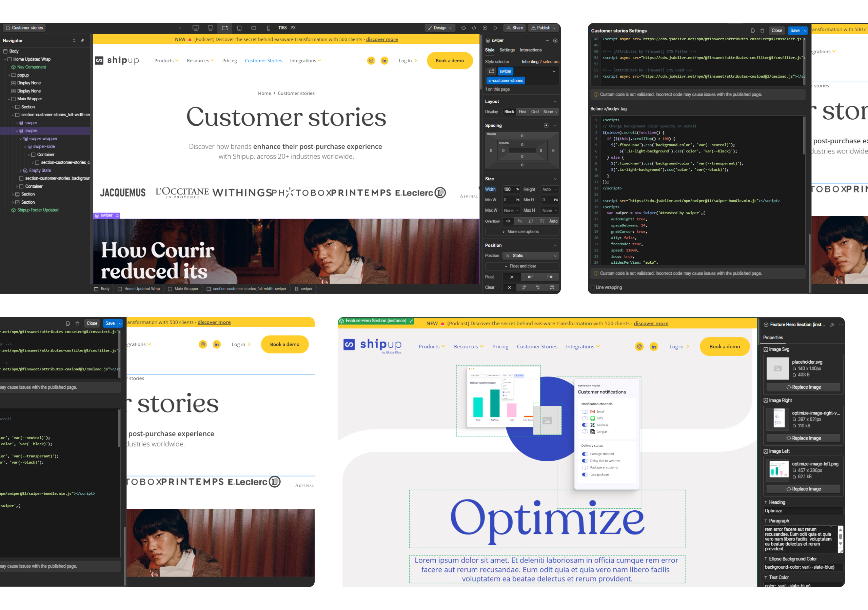Open the swiper element more options ellipsis
Image resolution: width=868 pixels, height=610 pixels.
point(547,40)
